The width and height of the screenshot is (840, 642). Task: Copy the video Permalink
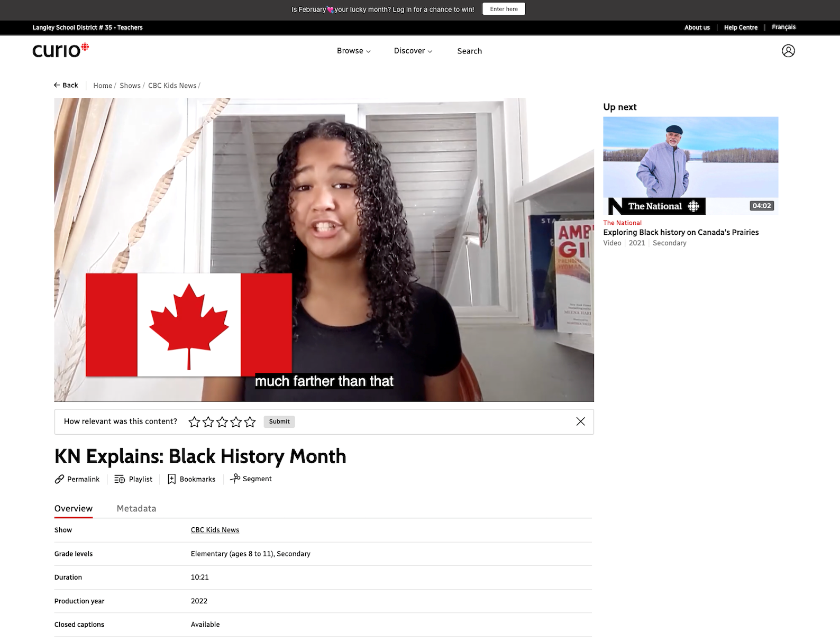coord(77,479)
